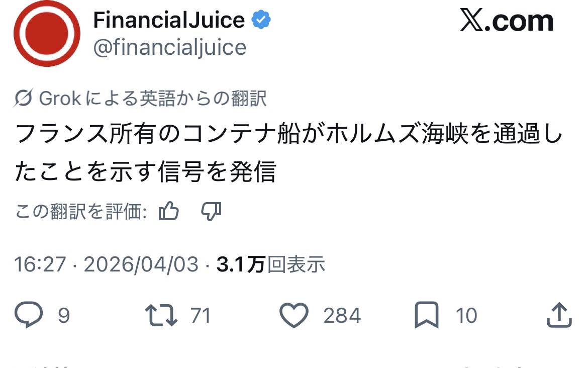Open the 16:27 · 2026/04/03 timestamp

click(x=107, y=264)
